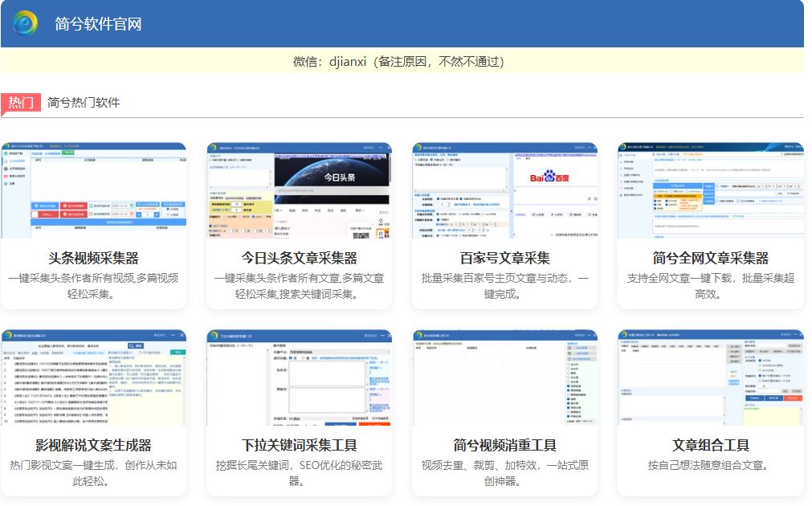Open the 影视解说文案生成器 preview image
Image resolution: width=812 pixels, height=506 pixels.
coord(93,377)
